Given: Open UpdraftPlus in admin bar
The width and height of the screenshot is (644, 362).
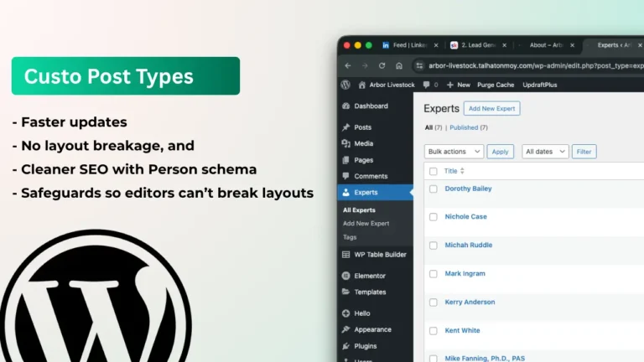Looking at the screenshot, I should point(540,85).
